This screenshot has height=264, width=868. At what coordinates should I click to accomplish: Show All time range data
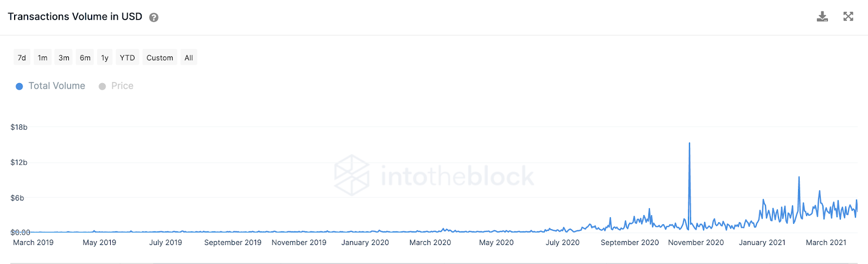tap(189, 58)
